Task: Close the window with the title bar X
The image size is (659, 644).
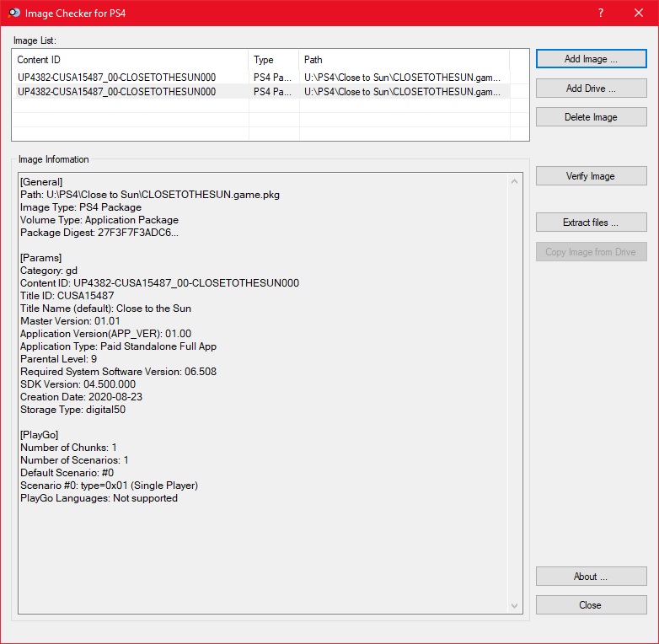Action: pos(639,13)
